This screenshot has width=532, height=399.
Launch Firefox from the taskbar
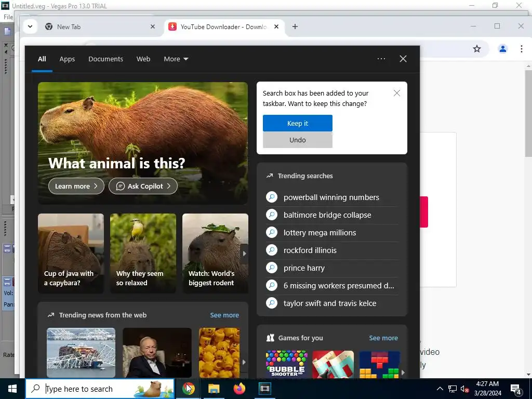pos(240,389)
